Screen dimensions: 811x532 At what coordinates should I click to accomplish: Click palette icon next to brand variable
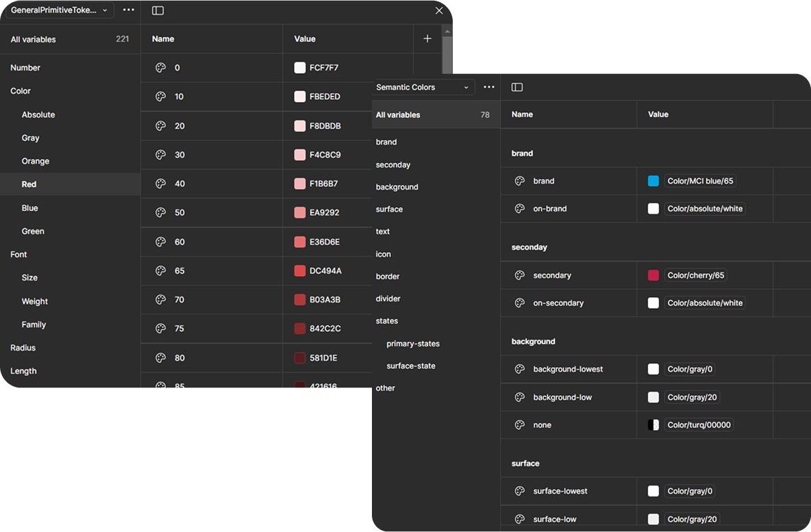(x=520, y=181)
